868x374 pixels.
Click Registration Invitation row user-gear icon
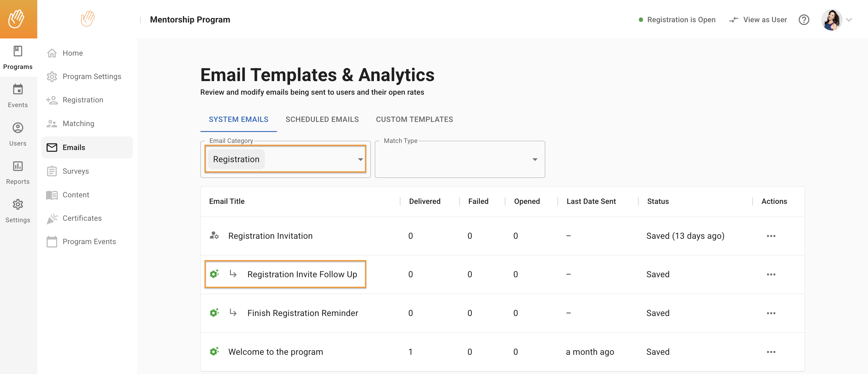pyautogui.click(x=214, y=236)
